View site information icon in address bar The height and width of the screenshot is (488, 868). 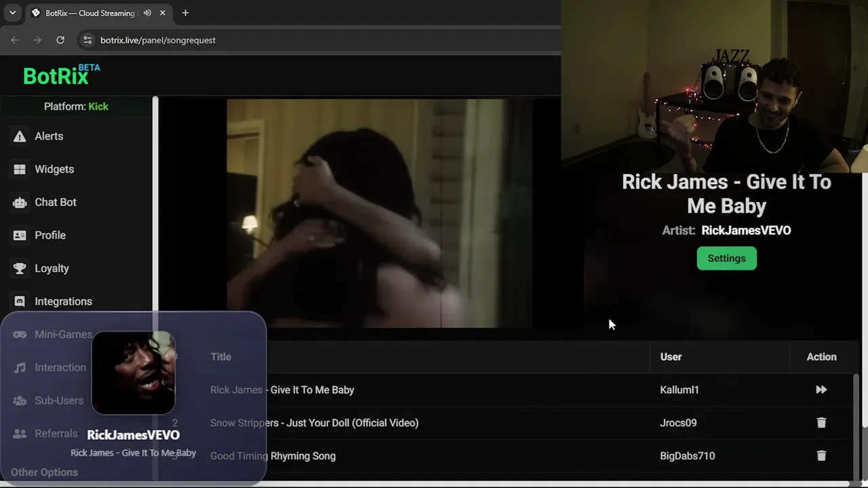click(87, 40)
